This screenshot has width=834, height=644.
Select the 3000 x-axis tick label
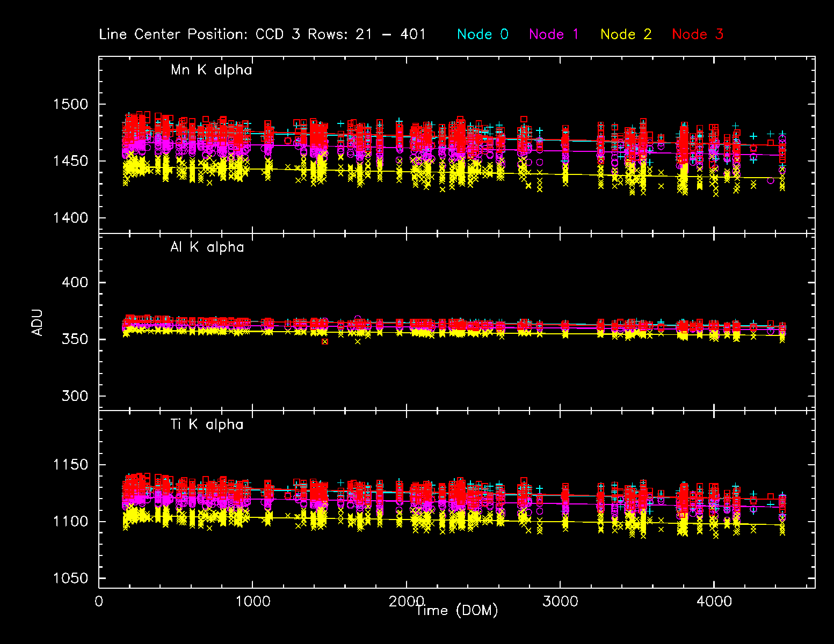560,601
